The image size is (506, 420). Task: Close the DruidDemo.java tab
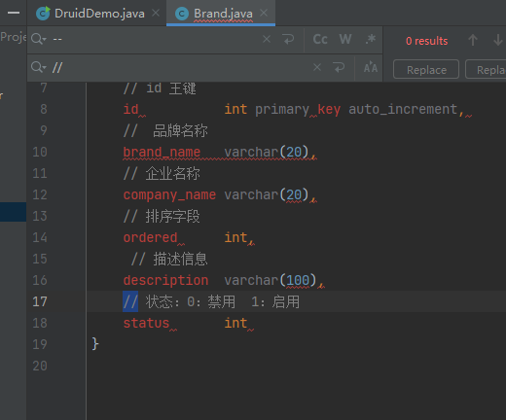click(x=156, y=13)
